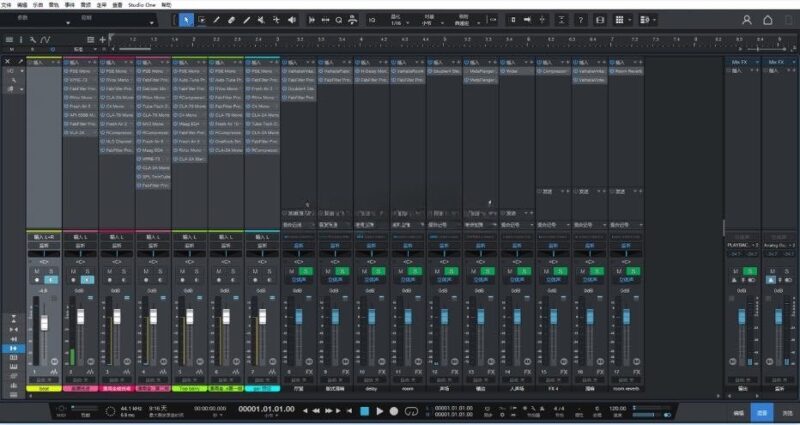
Task: Toggle green Solo on room FX channel 11
Action: [x=414, y=271]
